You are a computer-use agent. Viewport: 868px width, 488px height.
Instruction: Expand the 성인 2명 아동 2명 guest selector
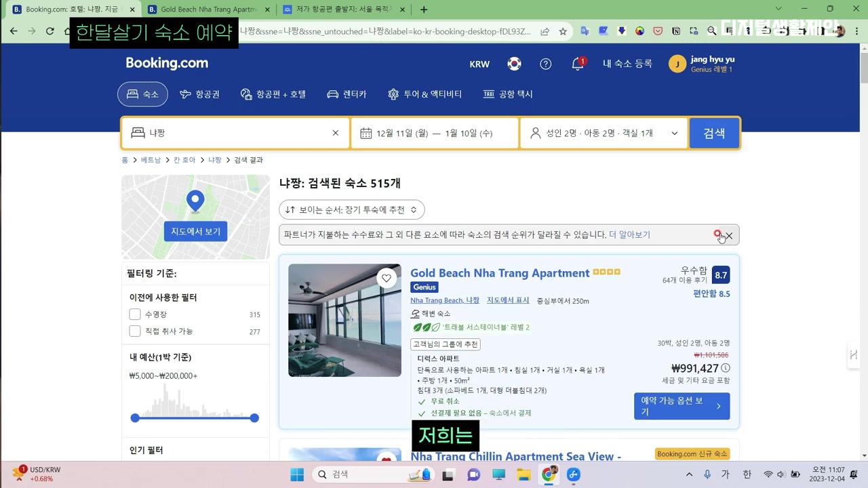click(604, 133)
